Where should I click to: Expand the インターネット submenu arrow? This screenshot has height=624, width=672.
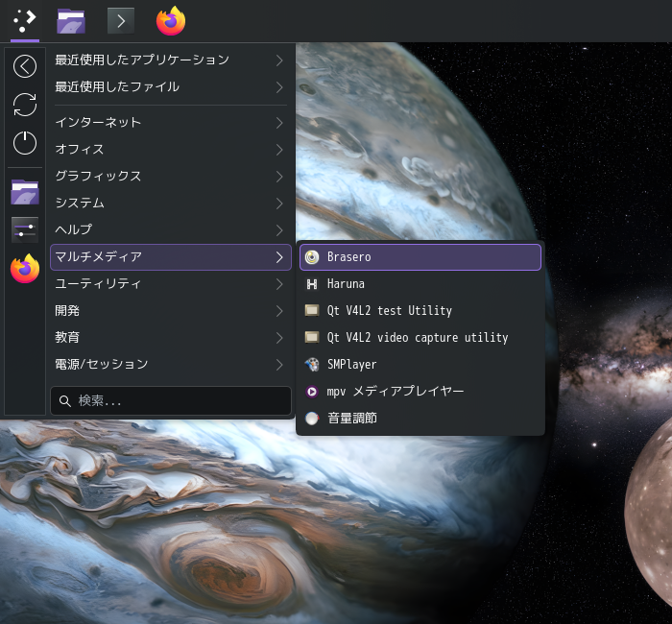tap(279, 123)
